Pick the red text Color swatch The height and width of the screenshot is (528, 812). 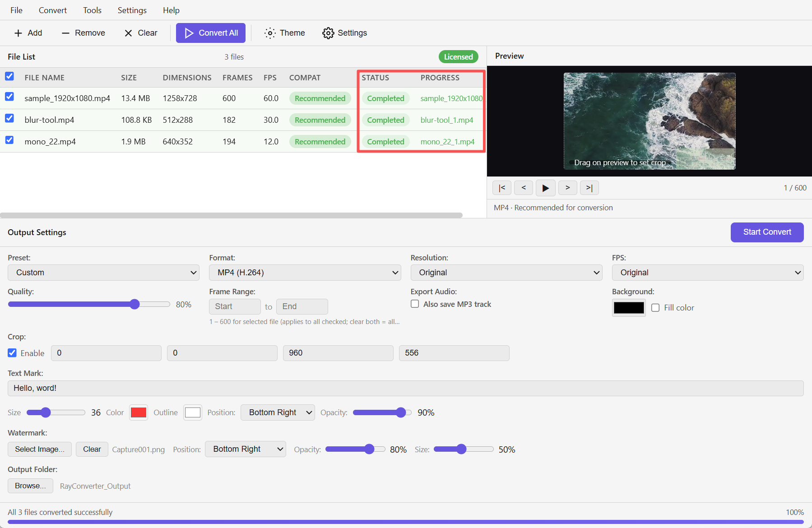point(139,412)
